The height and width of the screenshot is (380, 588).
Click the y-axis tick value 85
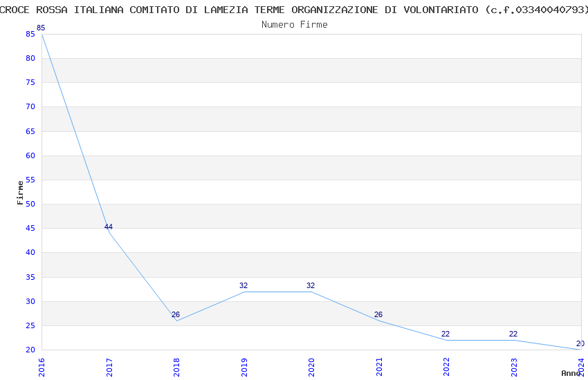click(30, 34)
